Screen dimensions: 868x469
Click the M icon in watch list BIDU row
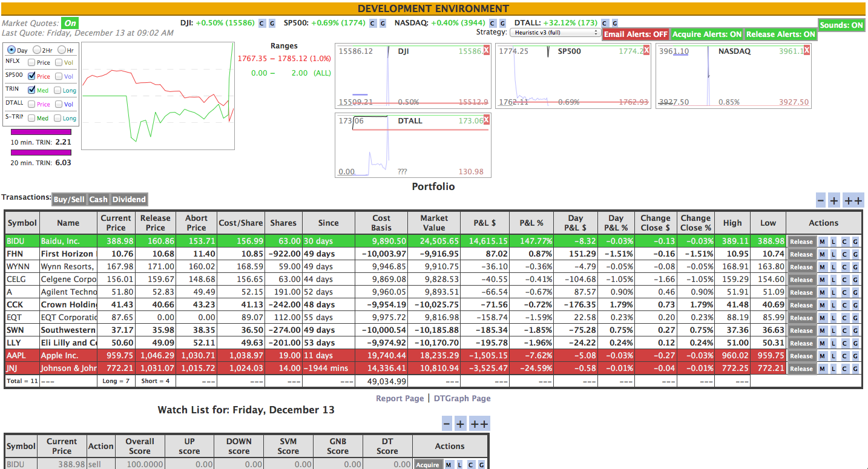pos(449,465)
